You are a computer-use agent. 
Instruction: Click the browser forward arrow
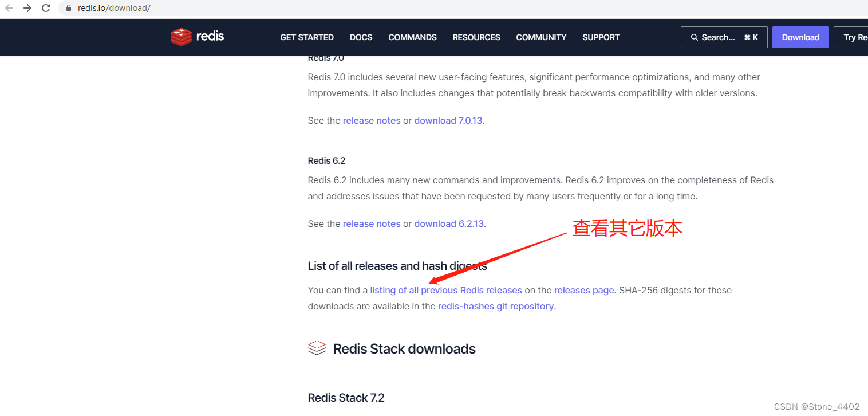(x=27, y=8)
